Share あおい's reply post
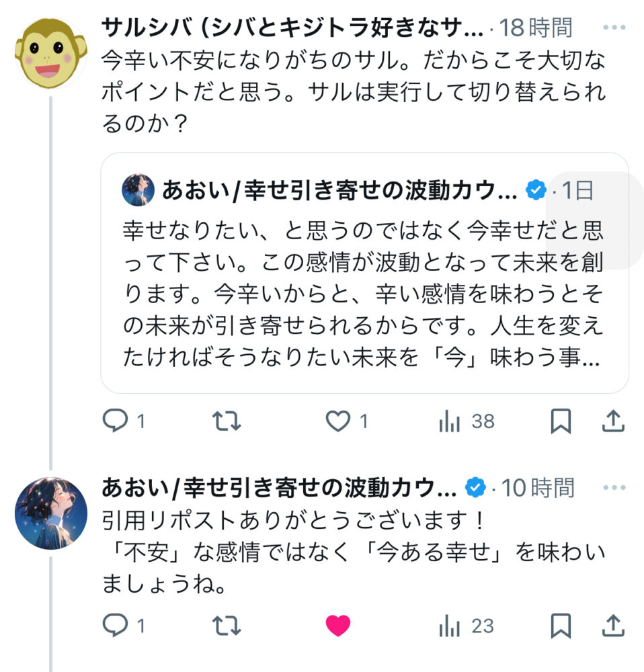Image resolution: width=644 pixels, height=672 pixels. [612, 626]
